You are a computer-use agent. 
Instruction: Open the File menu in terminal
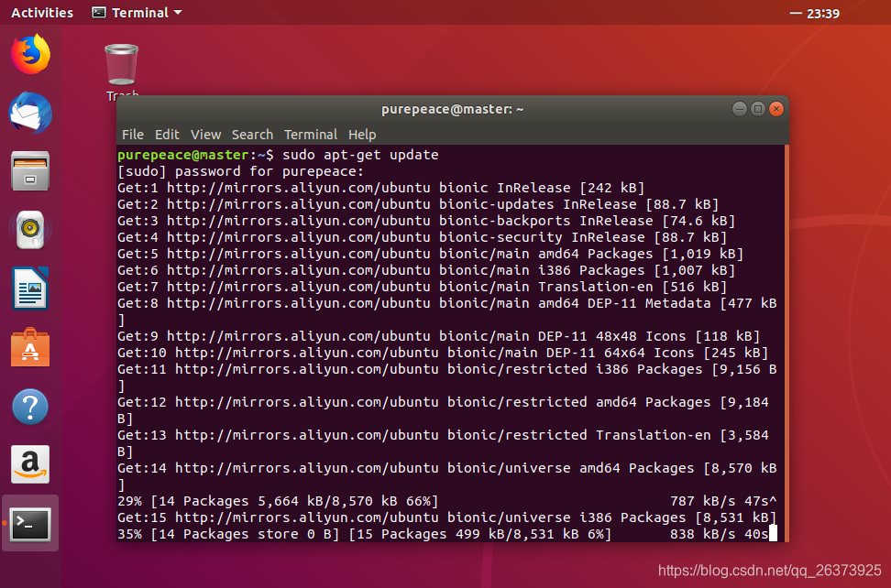[x=132, y=135]
